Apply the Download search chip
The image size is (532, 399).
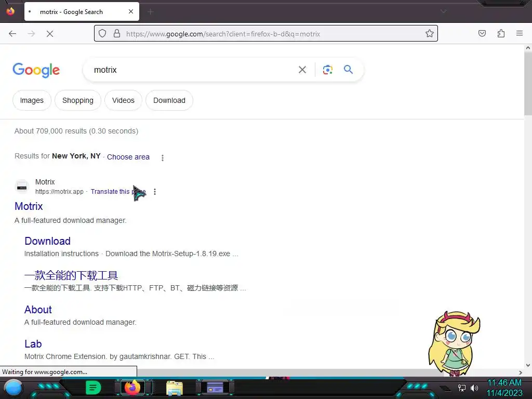click(x=169, y=100)
